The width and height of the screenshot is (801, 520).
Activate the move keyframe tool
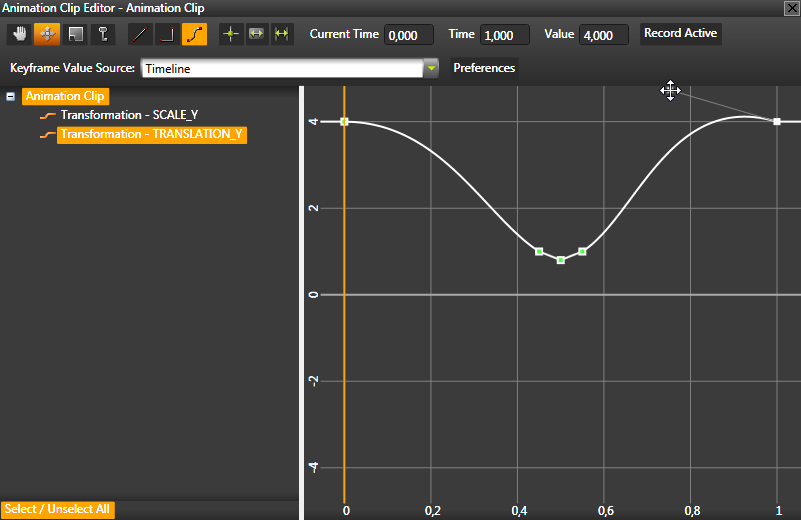click(47, 34)
